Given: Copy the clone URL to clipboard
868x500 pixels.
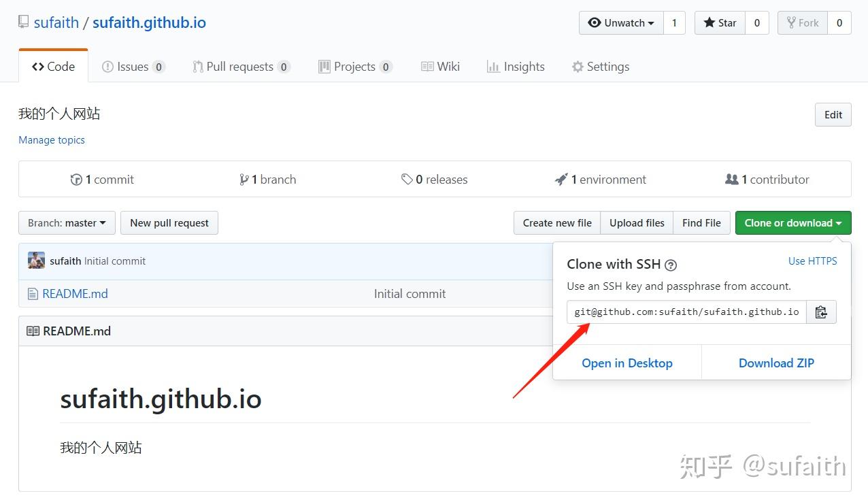Looking at the screenshot, I should pos(821,312).
